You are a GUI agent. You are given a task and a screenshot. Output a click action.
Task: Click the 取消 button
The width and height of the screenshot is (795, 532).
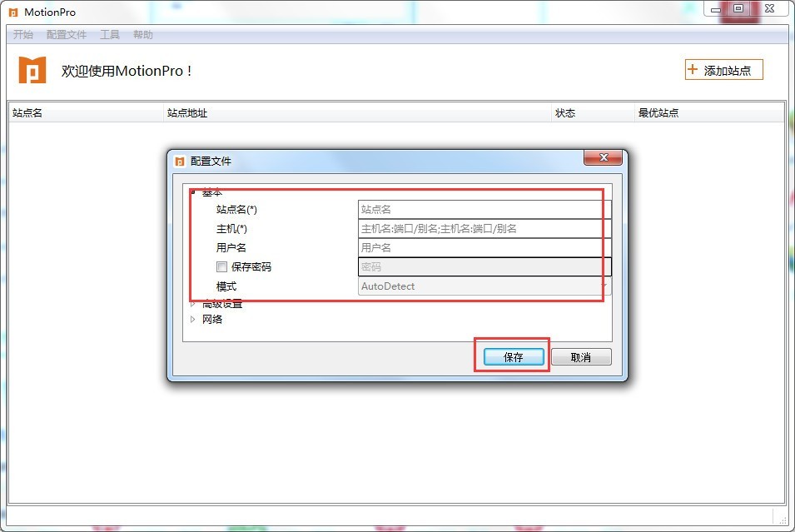point(581,356)
